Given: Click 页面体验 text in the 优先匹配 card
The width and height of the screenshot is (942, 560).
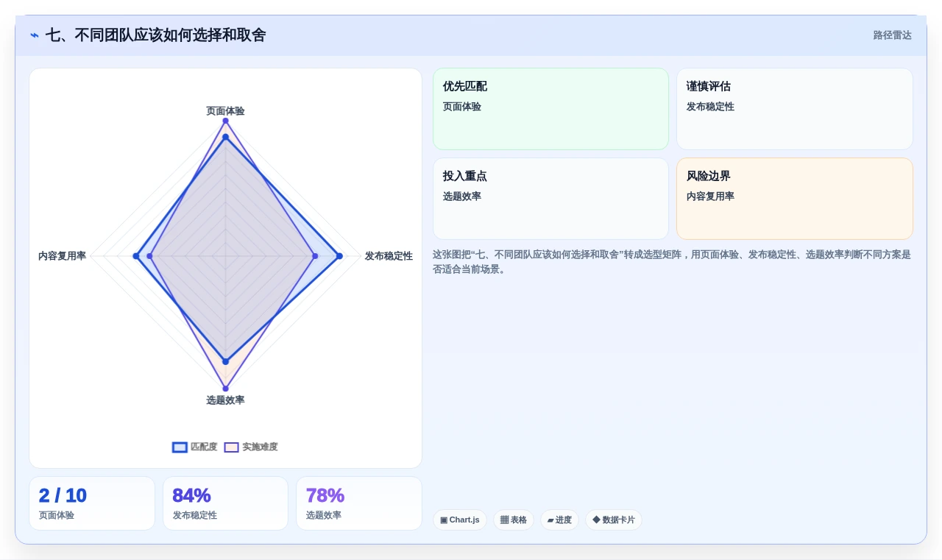Looking at the screenshot, I should 462,107.
